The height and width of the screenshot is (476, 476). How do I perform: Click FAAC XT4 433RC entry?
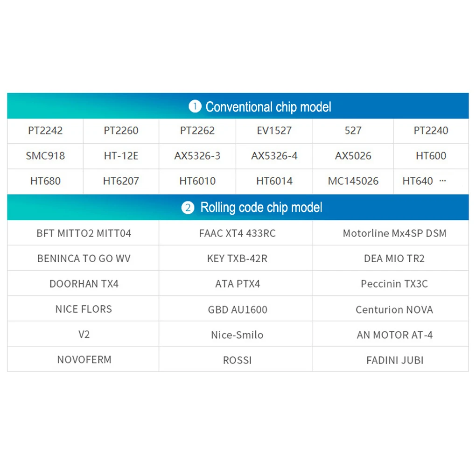237,233
